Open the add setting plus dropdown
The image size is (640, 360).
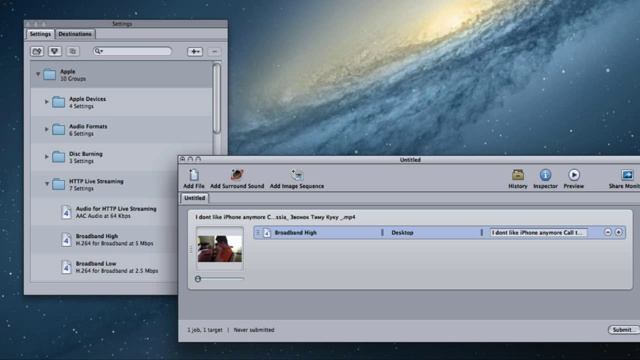tap(195, 51)
